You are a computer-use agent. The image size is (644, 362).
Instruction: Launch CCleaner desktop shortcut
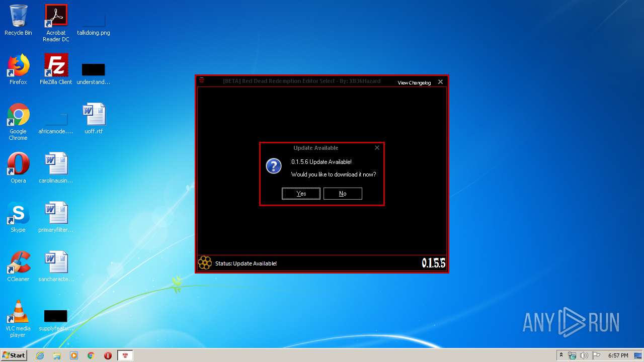(x=18, y=266)
